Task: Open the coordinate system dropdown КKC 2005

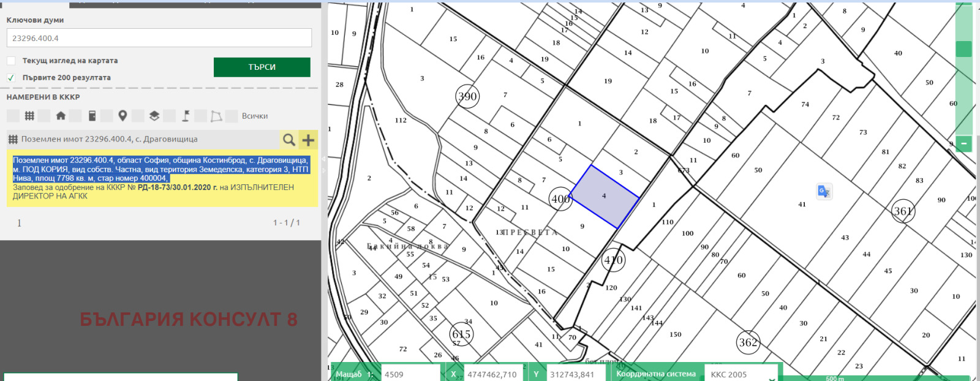Action: click(x=741, y=374)
